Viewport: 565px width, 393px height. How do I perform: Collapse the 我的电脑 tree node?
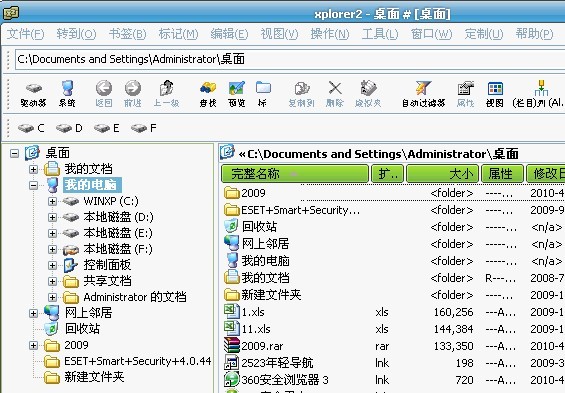[34, 185]
